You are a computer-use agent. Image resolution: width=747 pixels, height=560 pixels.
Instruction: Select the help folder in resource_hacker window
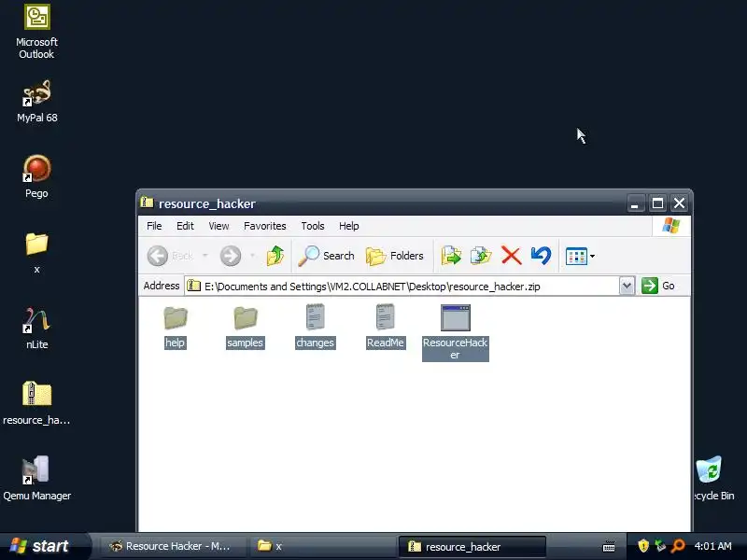[176, 328]
